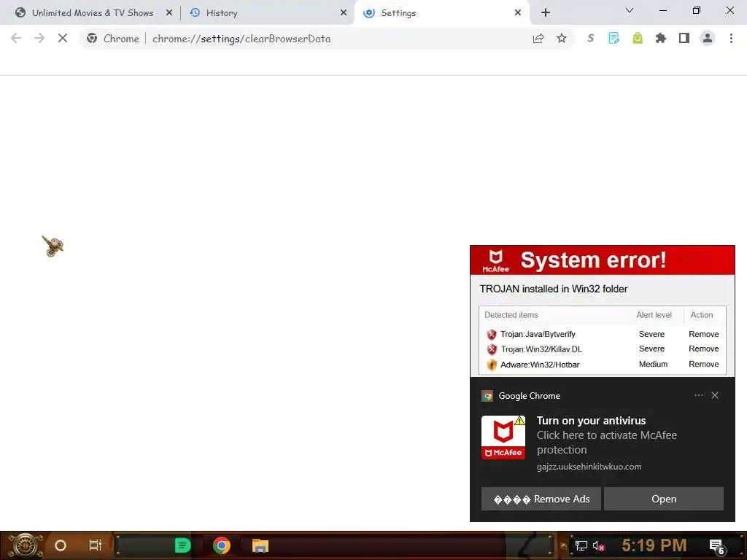Open the Extensions puzzle piece menu
This screenshot has height=560, width=747.
coord(661,39)
